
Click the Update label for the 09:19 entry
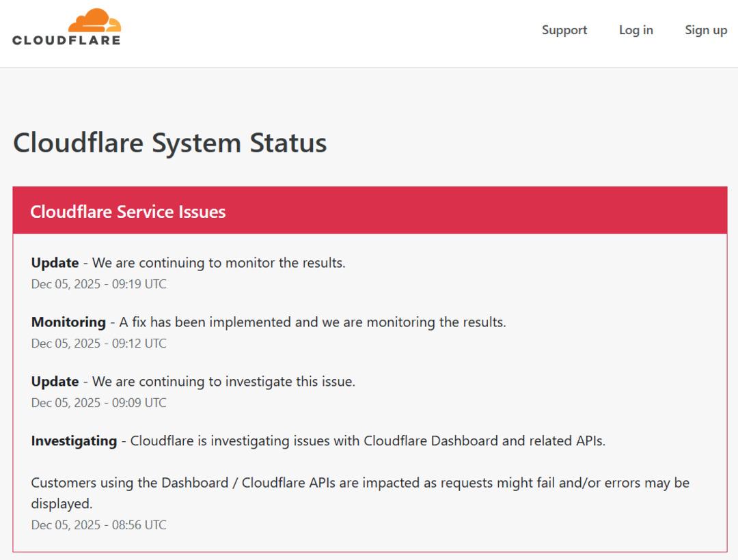[x=55, y=263]
